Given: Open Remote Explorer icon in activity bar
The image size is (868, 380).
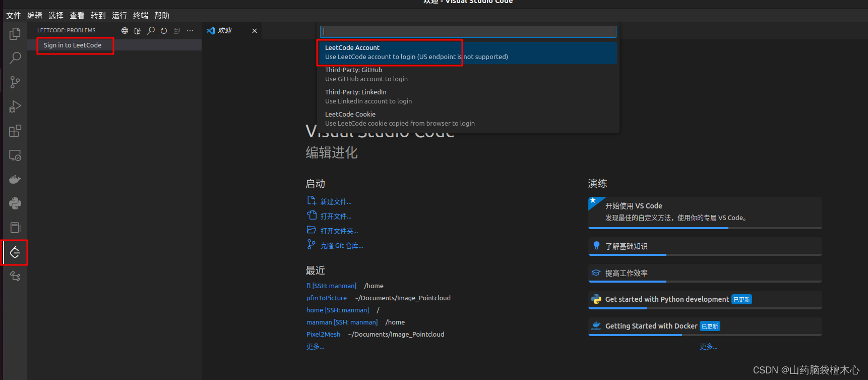Looking at the screenshot, I should click(15, 155).
